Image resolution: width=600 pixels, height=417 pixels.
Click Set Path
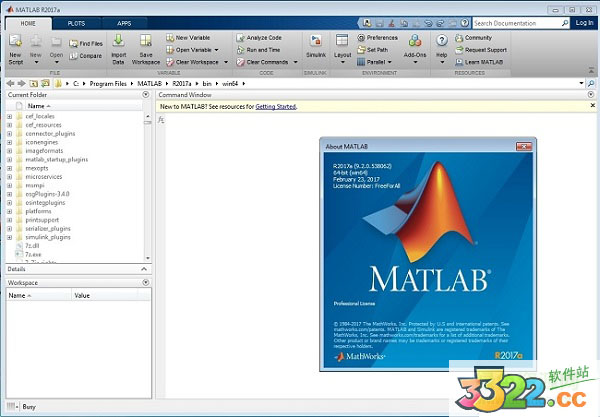click(x=373, y=50)
